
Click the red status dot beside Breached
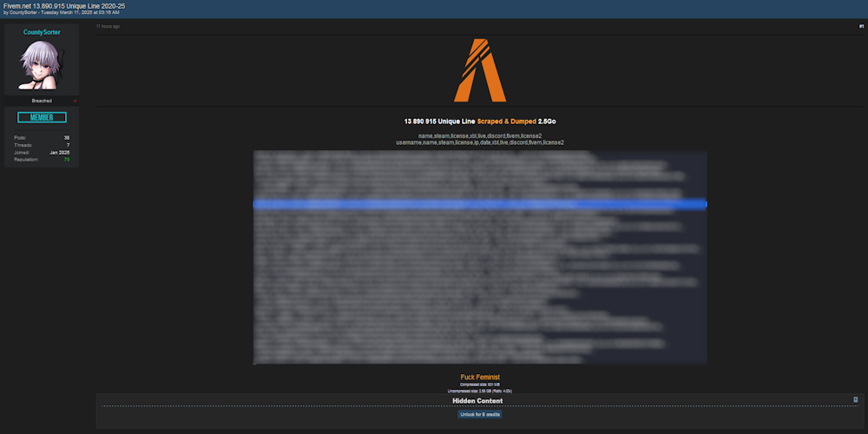(75, 102)
